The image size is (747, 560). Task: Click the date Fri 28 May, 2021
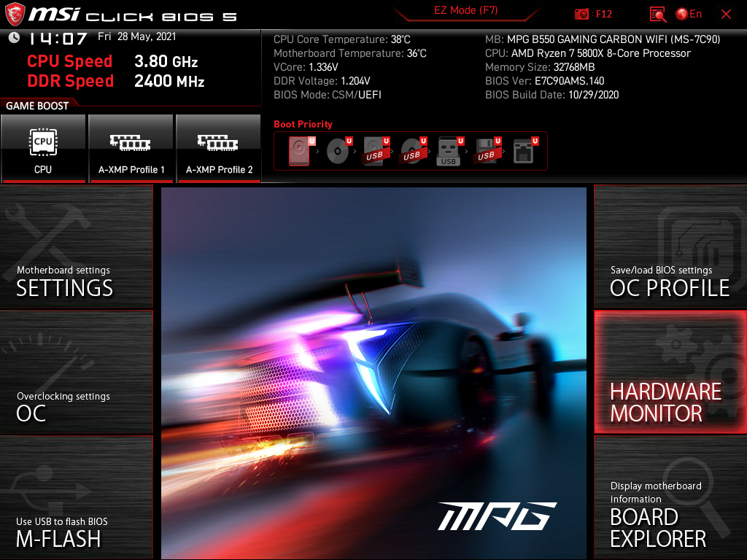[x=137, y=36]
